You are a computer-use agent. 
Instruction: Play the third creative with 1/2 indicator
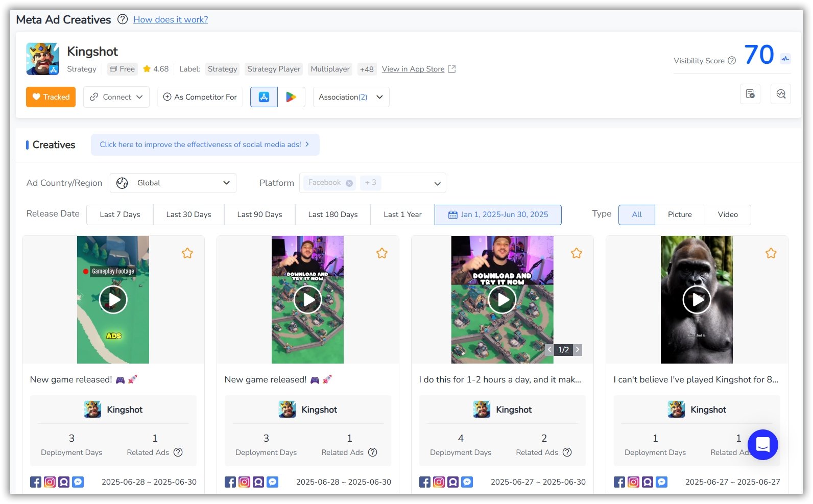click(x=503, y=300)
